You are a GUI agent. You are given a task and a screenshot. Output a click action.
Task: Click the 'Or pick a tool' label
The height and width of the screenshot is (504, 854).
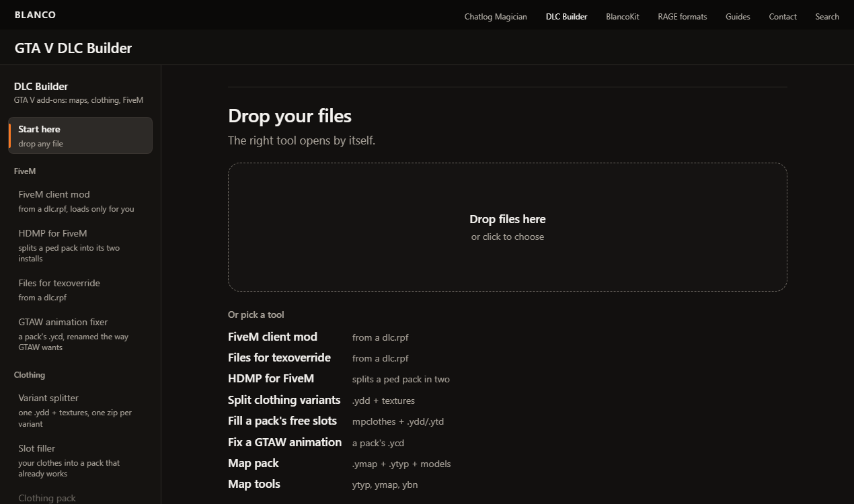click(256, 314)
